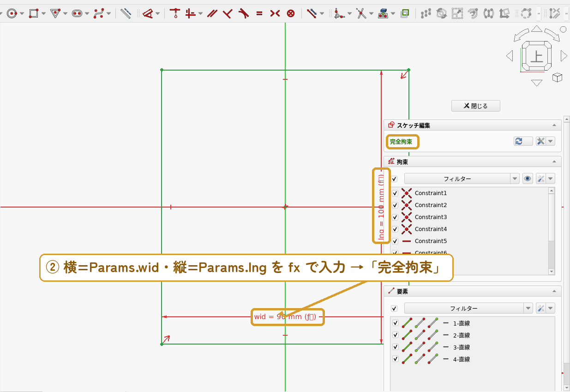The width and height of the screenshot is (570, 392).
Task: Select the B-spline creation tool
Action: coord(98,13)
